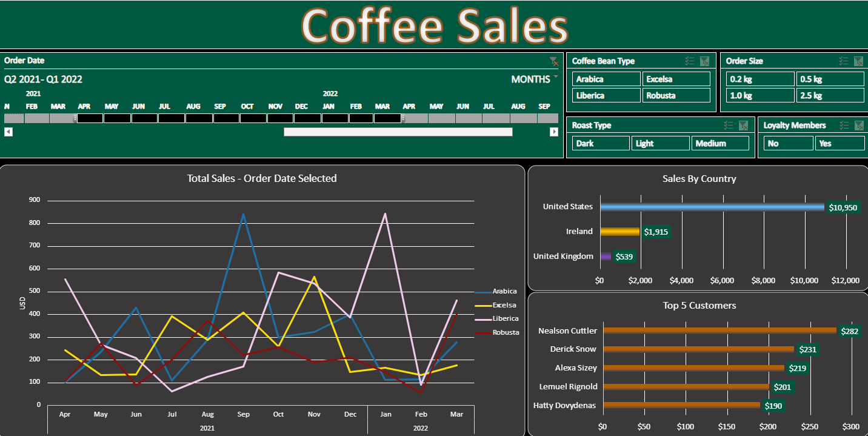868x436 pixels.
Task: Click the timeline scroll left arrow
Action: [x=8, y=132]
